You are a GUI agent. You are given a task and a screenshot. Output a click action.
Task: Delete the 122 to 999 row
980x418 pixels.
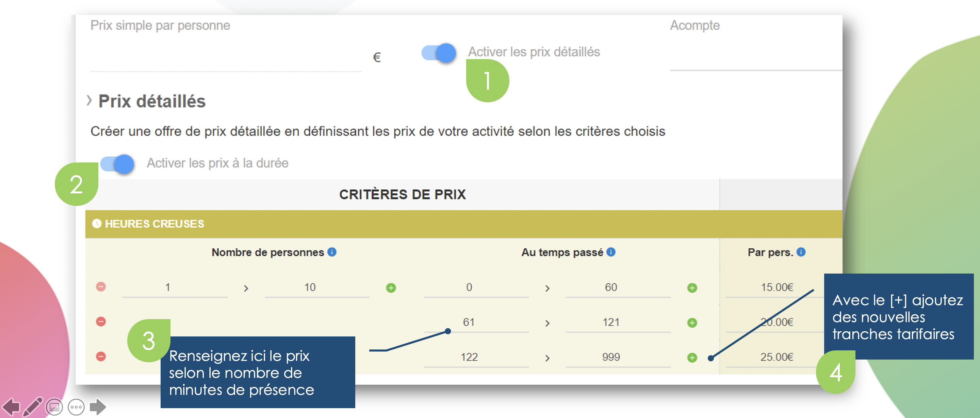[x=101, y=357]
